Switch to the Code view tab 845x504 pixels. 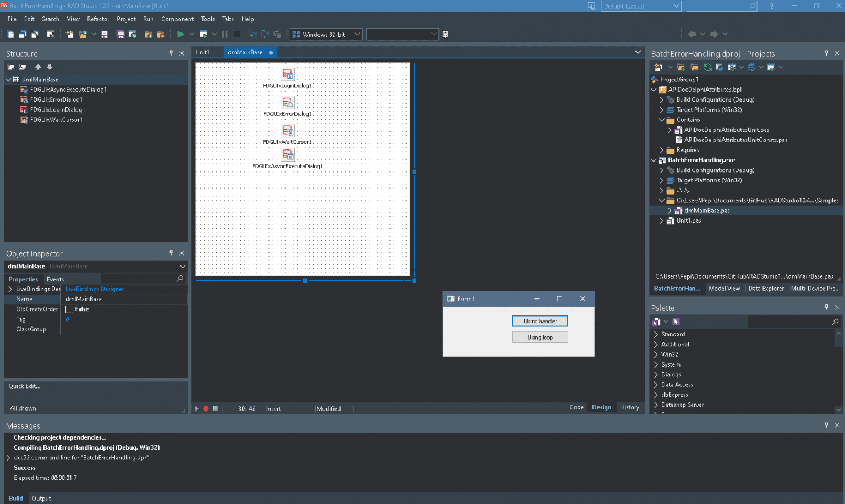coord(577,407)
